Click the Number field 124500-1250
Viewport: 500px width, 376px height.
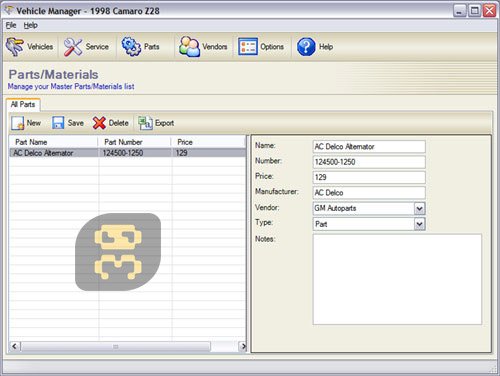click(369, 162)
